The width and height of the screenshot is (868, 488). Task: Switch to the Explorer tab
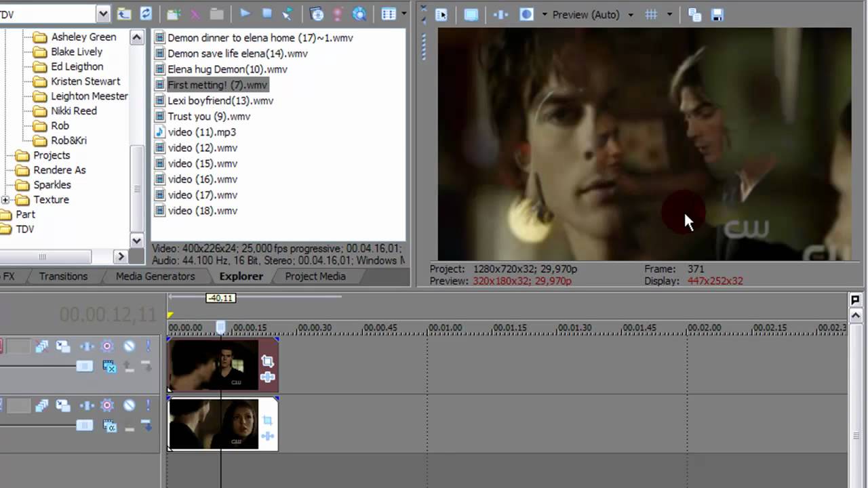coord(241,276)
